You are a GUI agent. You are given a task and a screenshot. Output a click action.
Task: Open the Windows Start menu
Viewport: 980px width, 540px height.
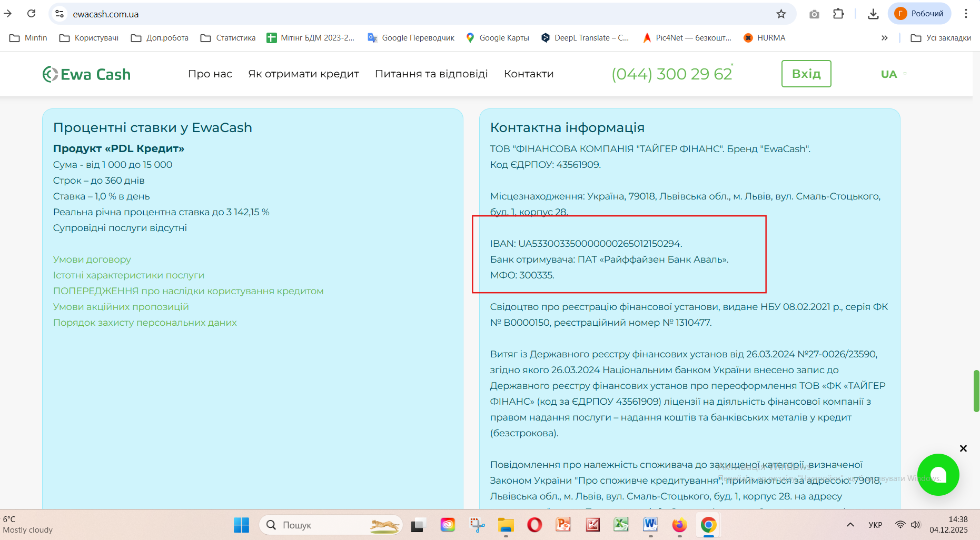click(241, 525)
